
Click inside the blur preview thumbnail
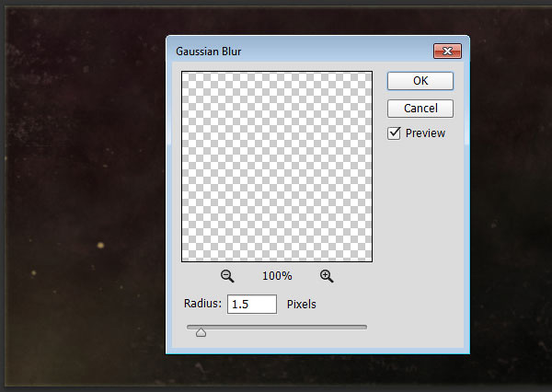point(277,167)
